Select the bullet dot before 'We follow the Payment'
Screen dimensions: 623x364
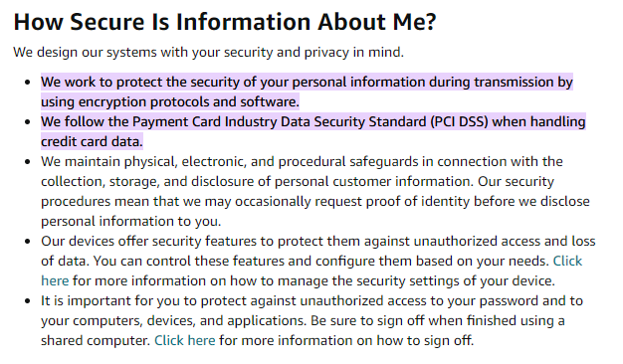pyautogui.click(x=28, y=122)
